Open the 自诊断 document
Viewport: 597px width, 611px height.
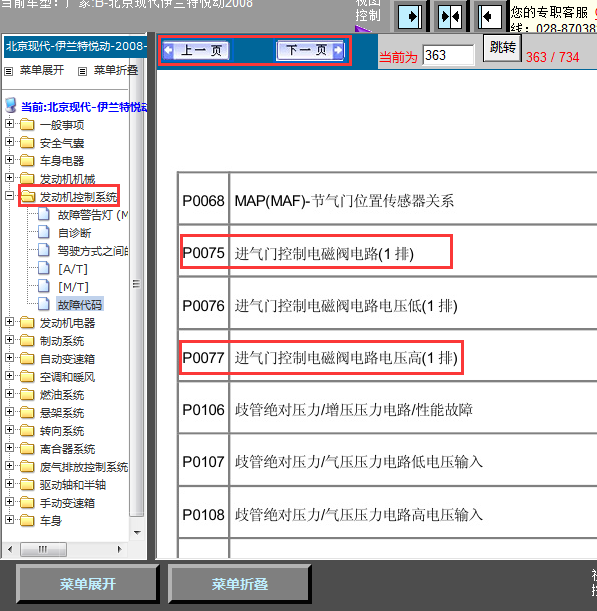point(74,233)
